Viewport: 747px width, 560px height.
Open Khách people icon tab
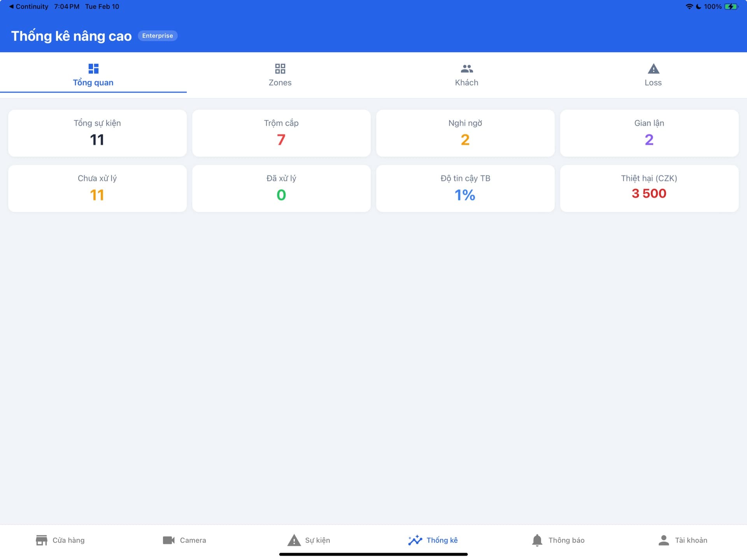click(x=466, y=69)
